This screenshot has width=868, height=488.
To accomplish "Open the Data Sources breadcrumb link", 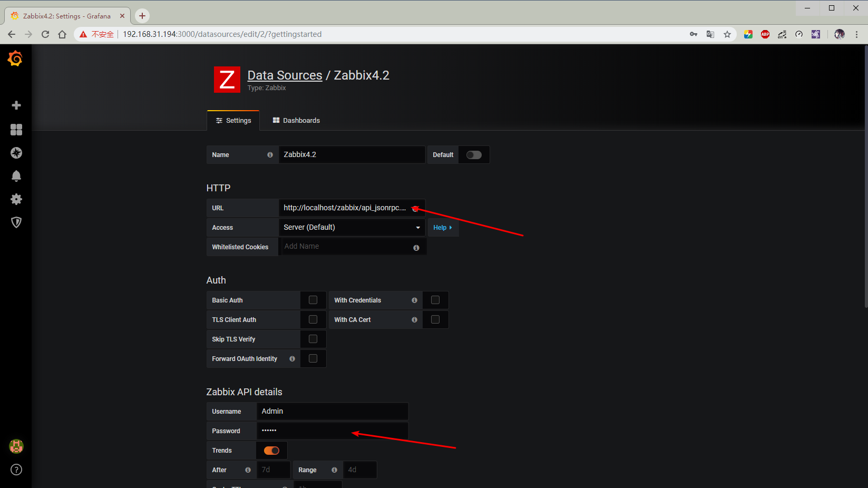I will pos(285,75).
